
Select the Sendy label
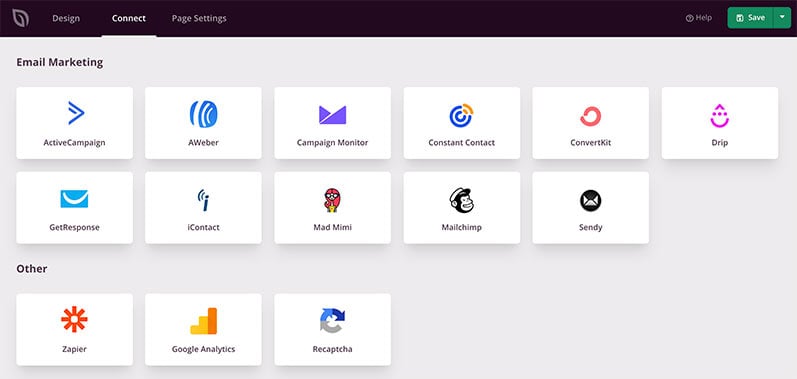click(x=591, y=227)
